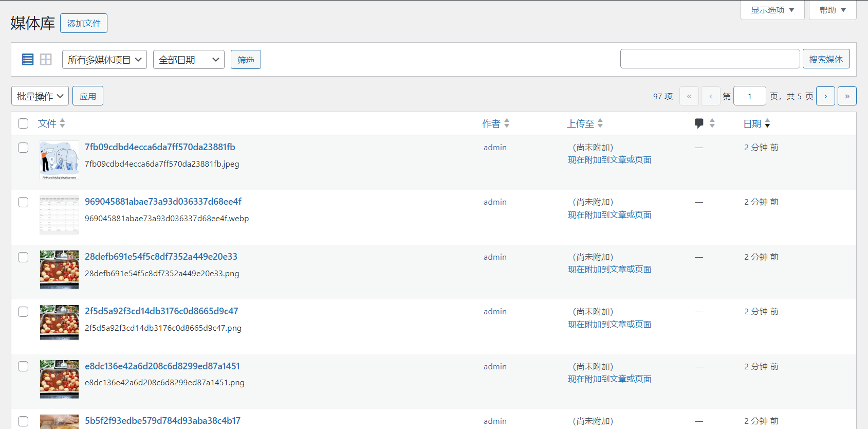Select checkbox for 7fb09cdbd4ecca6da7ff570da23881fb
The image size is (868, 429).
point(23,148)
